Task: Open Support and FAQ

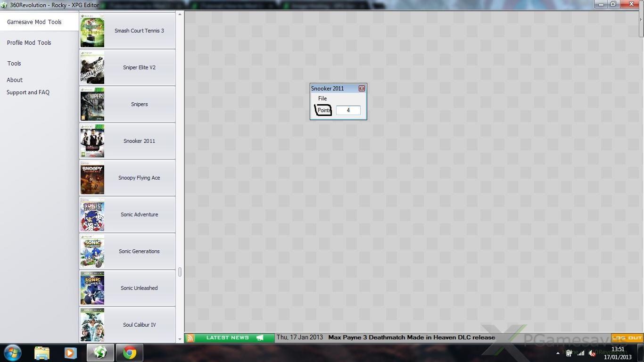Action: 28,92
